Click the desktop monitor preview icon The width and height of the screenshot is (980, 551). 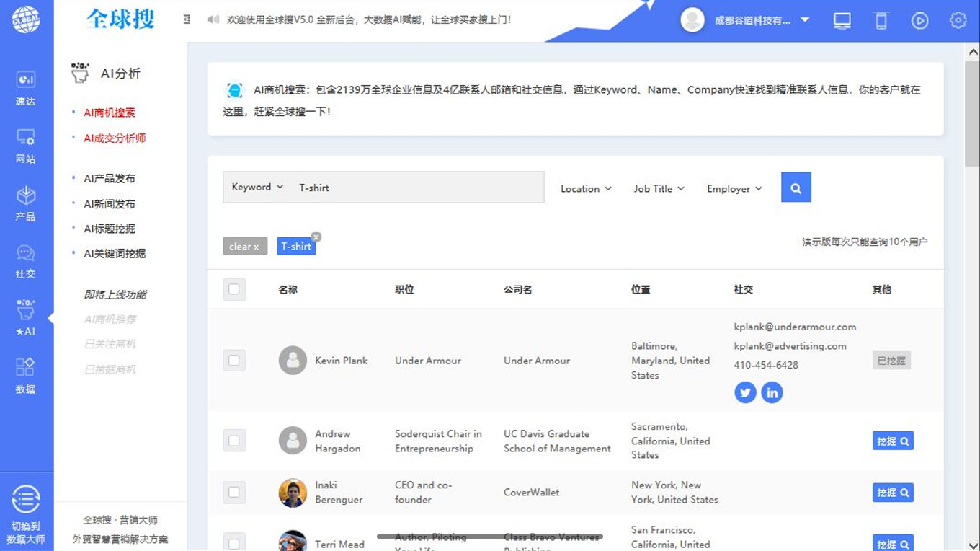(x=842, y=20)
